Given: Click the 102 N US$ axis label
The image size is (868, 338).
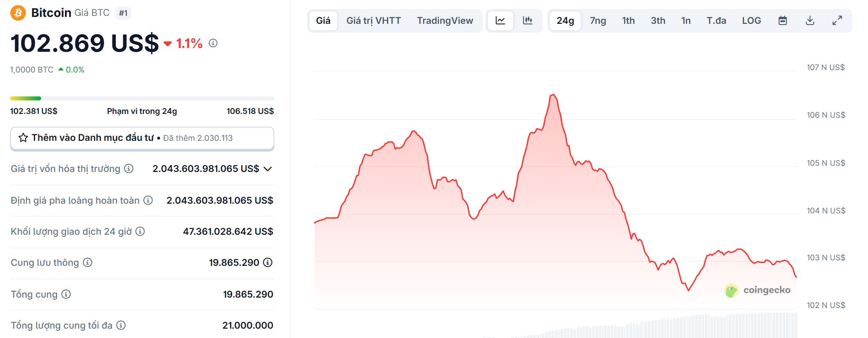Looking at the screenshot, I should [826, 305].
